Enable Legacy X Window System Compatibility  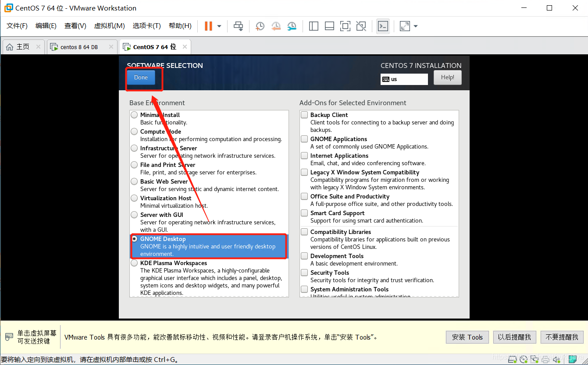pos(304,172)
